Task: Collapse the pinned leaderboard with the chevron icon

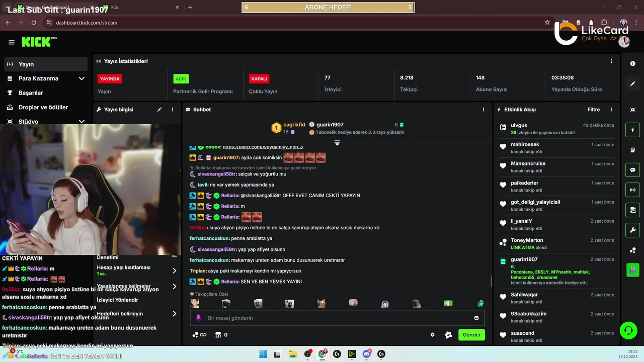Action: coord(337,143)
